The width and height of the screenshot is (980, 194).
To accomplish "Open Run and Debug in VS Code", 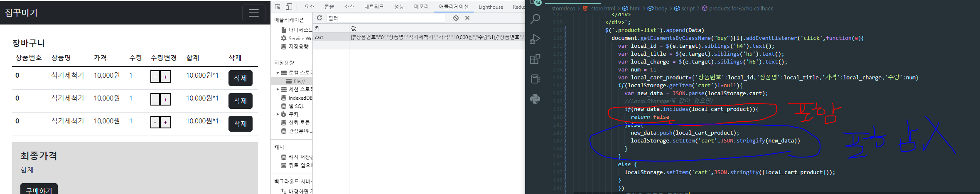I will pyautogui.click(x=535, y=39).
